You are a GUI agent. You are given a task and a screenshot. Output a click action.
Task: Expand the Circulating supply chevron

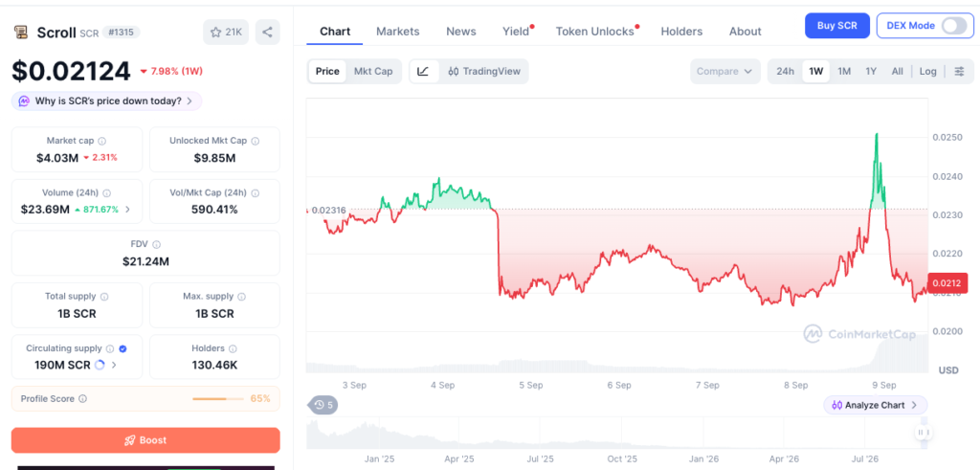tap(114, 365)
